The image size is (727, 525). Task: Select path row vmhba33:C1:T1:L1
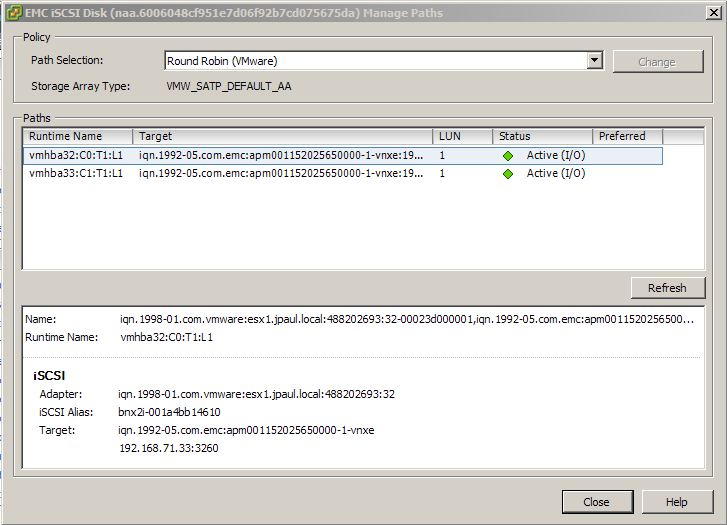(343, 173)
